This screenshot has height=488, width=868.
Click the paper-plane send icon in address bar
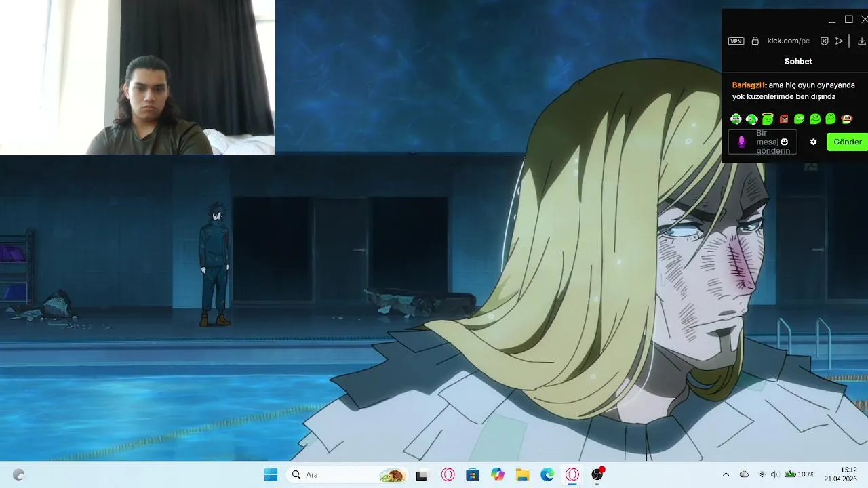[x=839, y=41]
